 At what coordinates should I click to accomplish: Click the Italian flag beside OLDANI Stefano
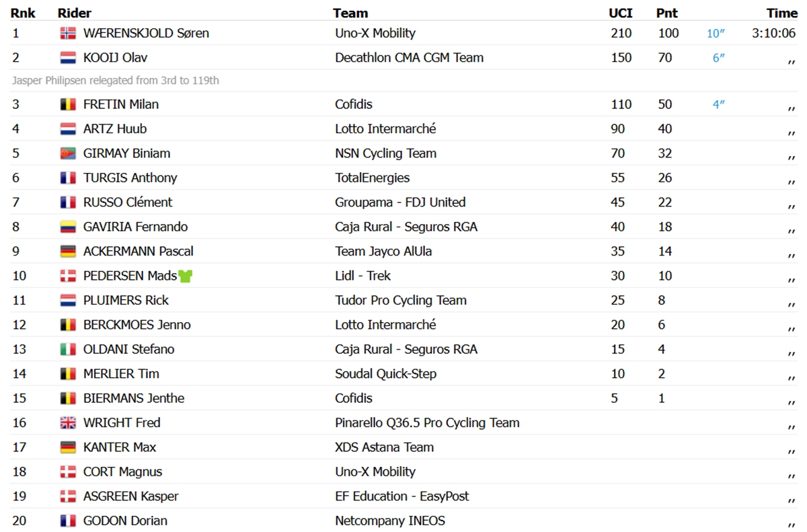tap(68, 349)
